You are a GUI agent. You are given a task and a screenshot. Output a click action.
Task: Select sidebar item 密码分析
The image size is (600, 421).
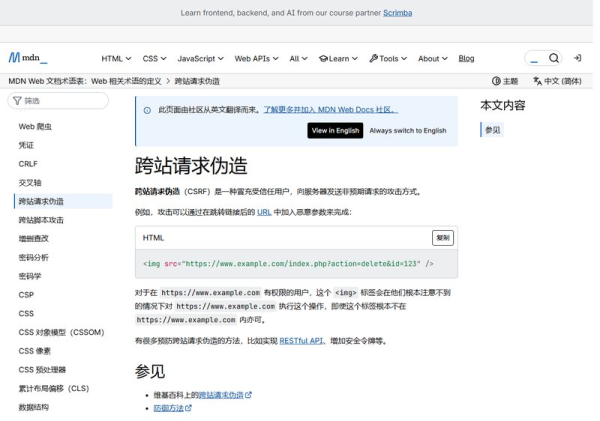point(34,257)
